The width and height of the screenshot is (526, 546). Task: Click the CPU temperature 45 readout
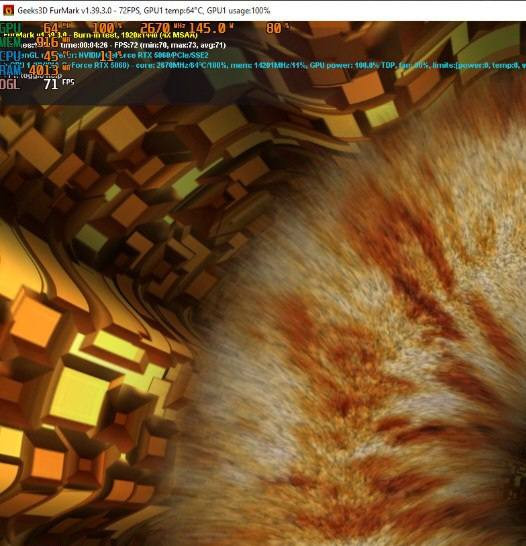coord(51,56)
